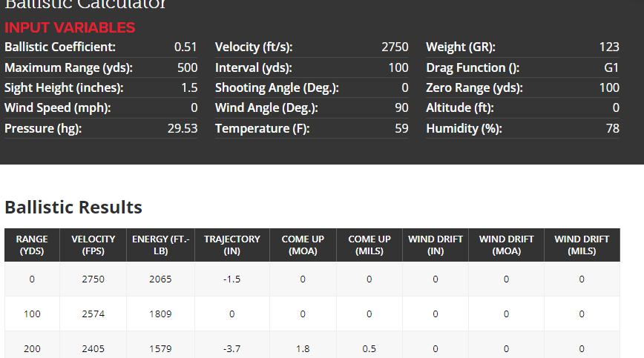Image resolution: width=644 pixels, height=358 pixels.
Task: Click the Wind Drift (MILS) column header
Action: point(582,245)
